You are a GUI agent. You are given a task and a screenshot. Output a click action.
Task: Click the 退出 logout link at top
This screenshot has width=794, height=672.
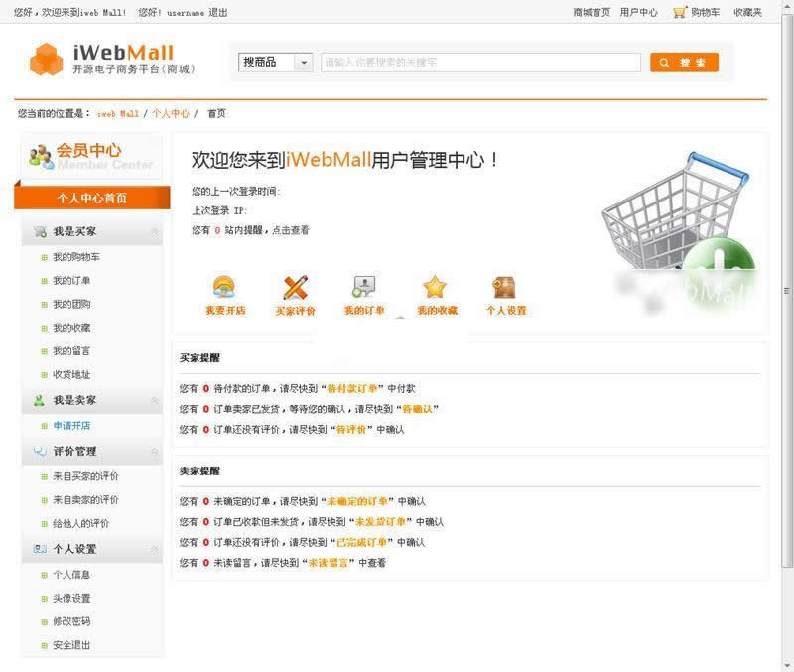pos(218,12)
